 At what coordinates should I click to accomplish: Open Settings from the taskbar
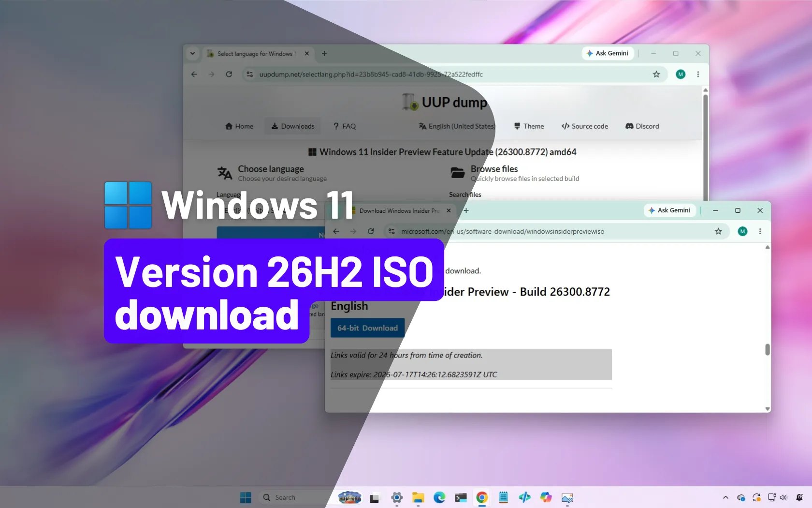coord(397,497)
